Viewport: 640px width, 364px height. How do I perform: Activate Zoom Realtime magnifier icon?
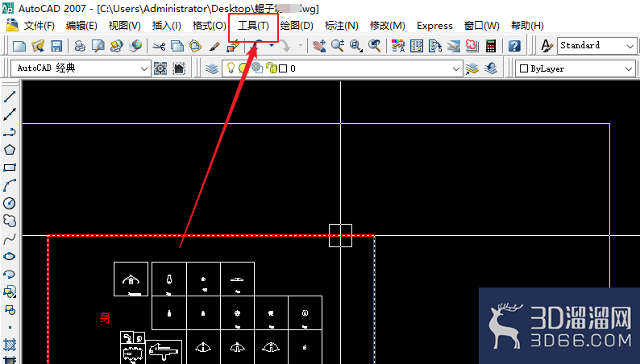pyautogui.click(x=338, y=46)
